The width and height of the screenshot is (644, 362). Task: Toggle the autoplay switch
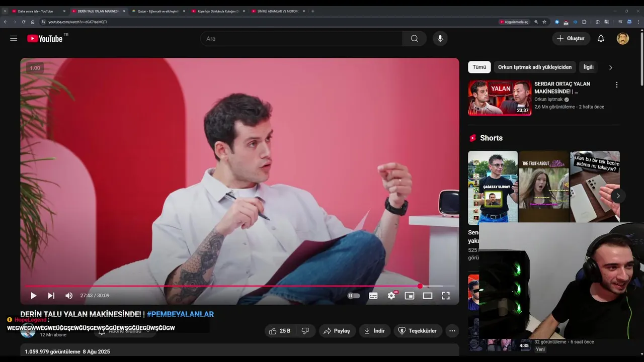354,296
